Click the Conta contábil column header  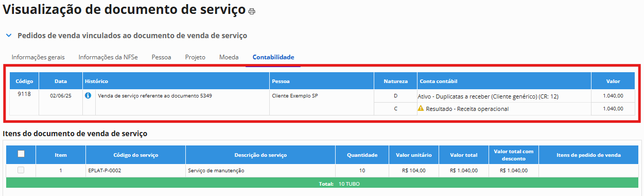click(504, 81)
